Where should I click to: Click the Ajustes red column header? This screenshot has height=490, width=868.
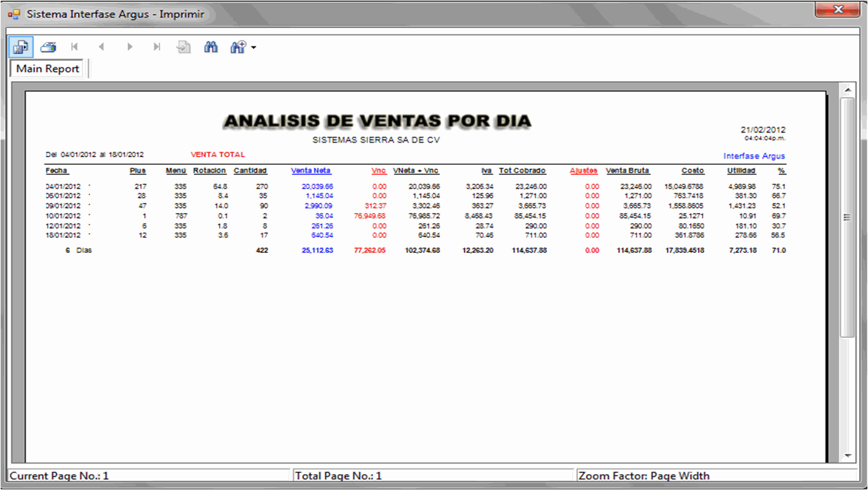click(583, 171)
